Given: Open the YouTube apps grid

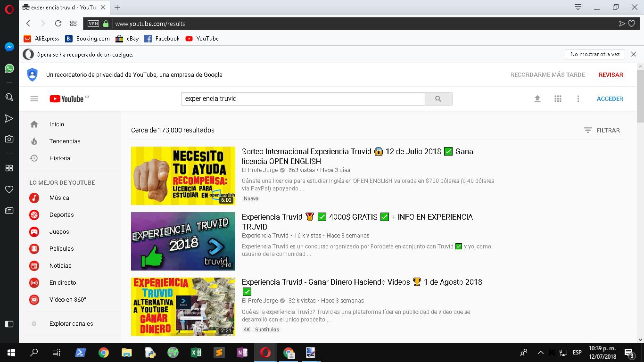Looking at the screenshot, I should [558, 99].
